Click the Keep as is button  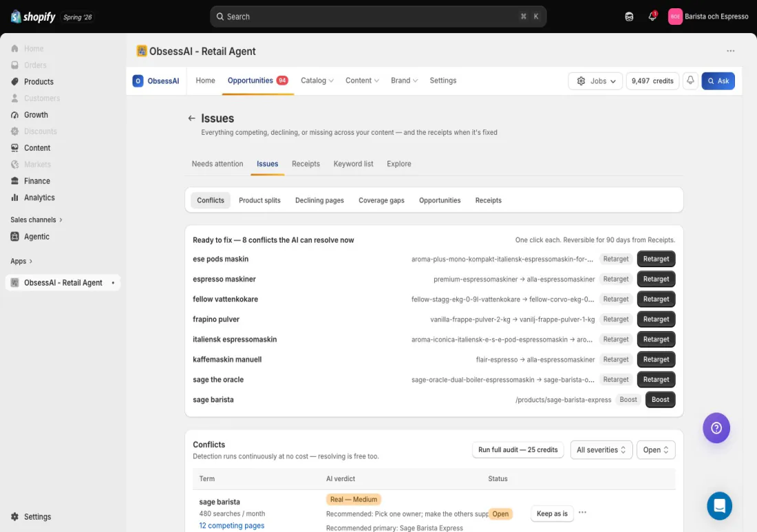pos(553,513)
